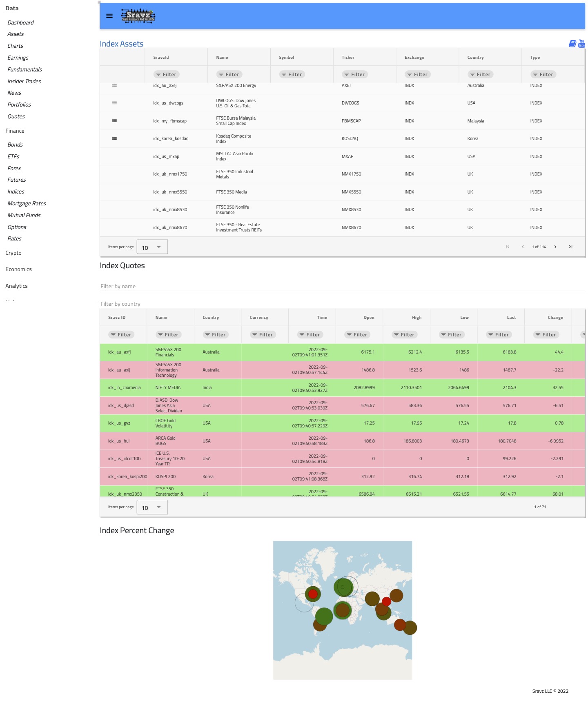The image size is (588, 703).
Task: Expand Index Quotes items per page dropdown
Action: 152,507
